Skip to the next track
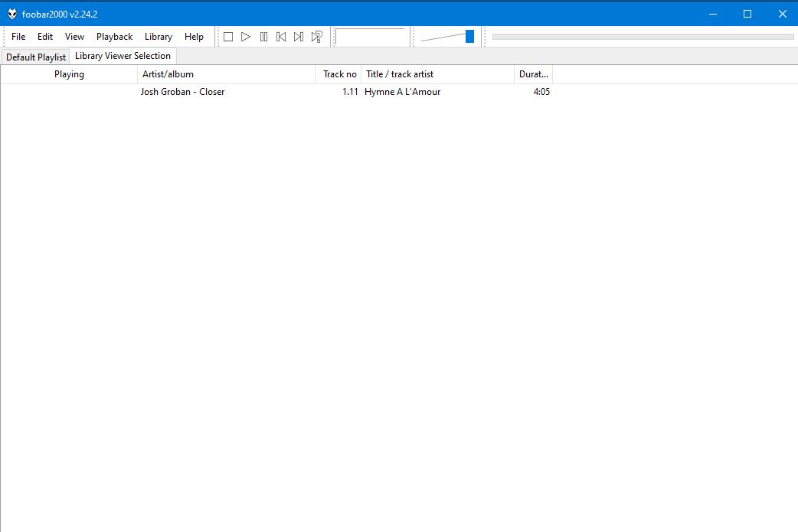The image size is (798, 532). (299, 37)
